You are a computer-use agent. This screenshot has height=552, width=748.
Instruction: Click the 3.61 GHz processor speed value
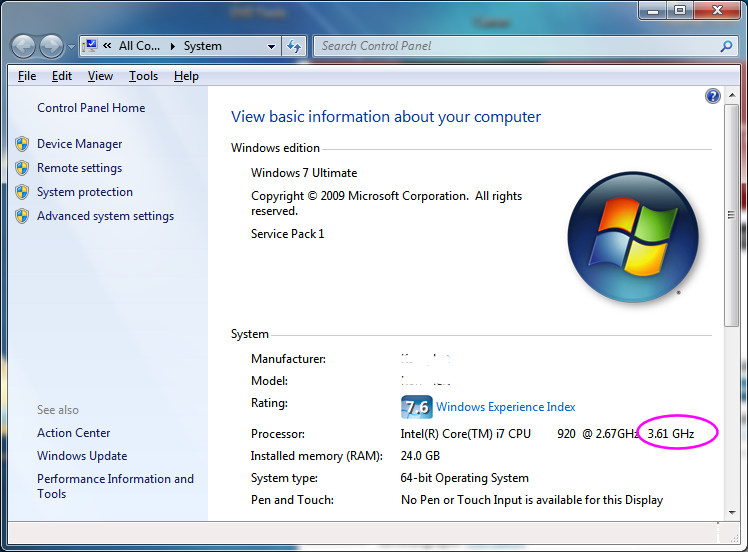click(x=671, y=434)
